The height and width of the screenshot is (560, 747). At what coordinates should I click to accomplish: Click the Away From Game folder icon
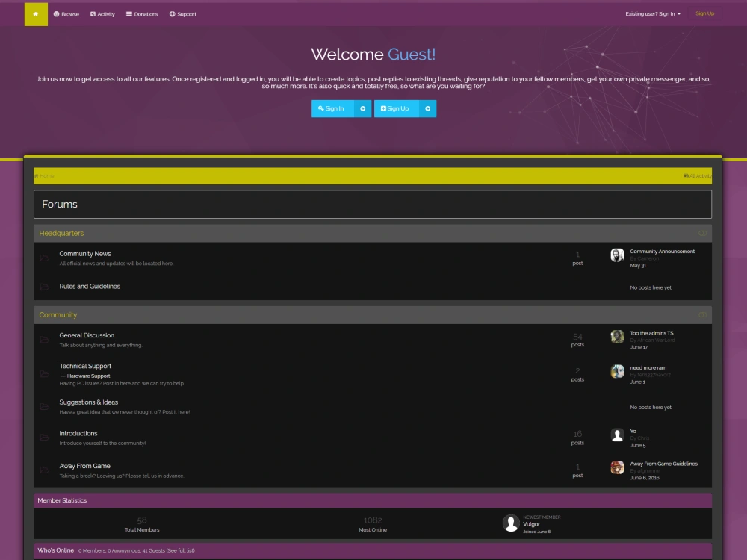(x=45, y=470)
